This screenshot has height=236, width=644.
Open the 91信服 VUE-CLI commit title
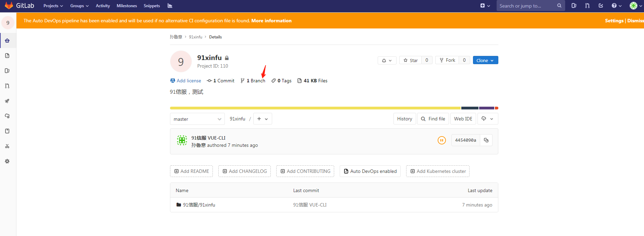[x=208, y=138]
